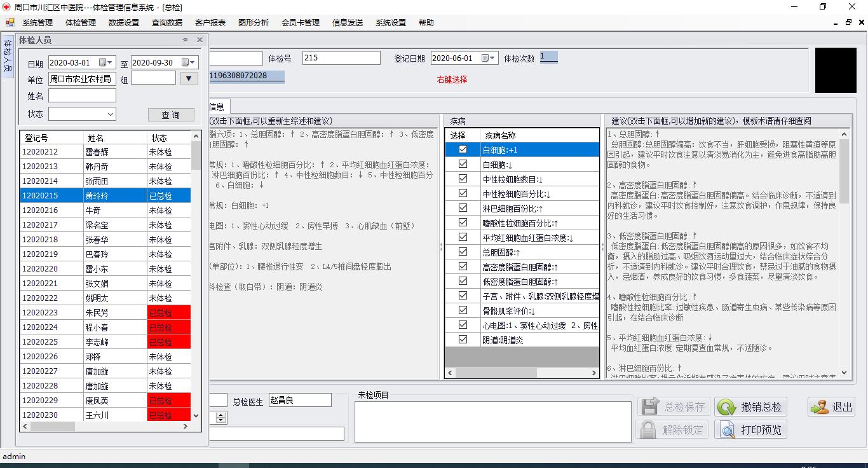Open the 登记日期 calendar picker
Screen dimensions: 868x468
pos(485,58)
